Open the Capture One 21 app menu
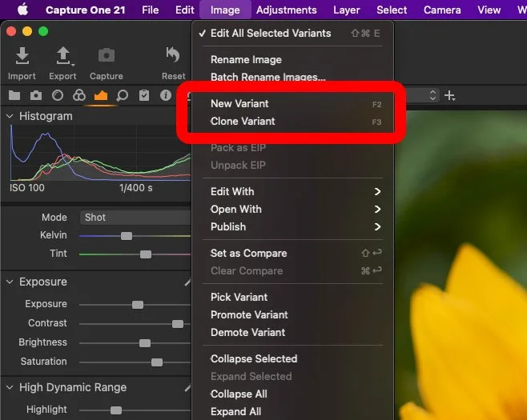Image resolution: width=527 pixels, height=420 pixels. coord(86,10)
